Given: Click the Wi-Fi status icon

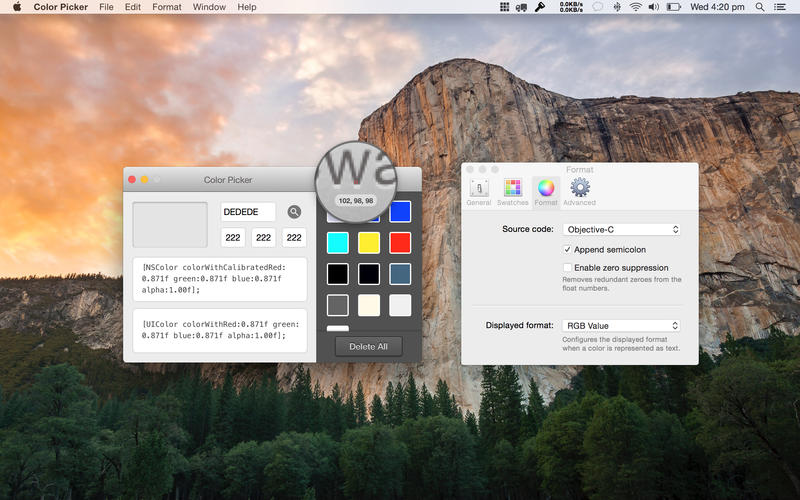Looking at the screenshot, I should 635,7.
